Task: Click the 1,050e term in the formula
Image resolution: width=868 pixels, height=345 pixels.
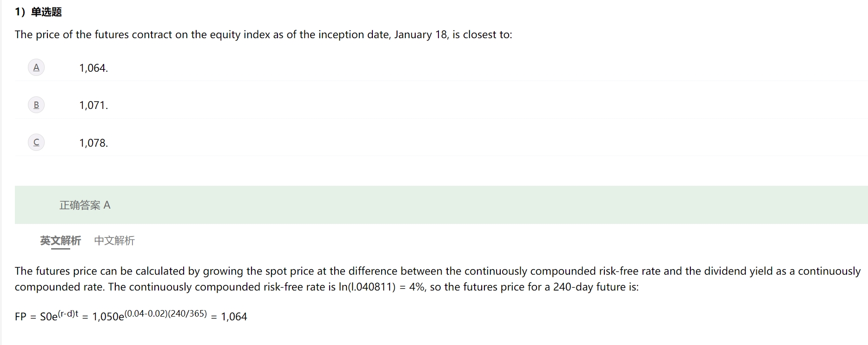Action: pos(108,317)
